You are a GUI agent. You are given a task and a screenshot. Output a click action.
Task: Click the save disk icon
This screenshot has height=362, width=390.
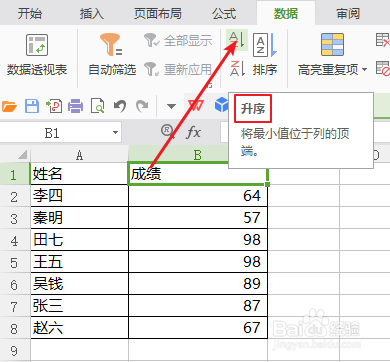(32, 106)
